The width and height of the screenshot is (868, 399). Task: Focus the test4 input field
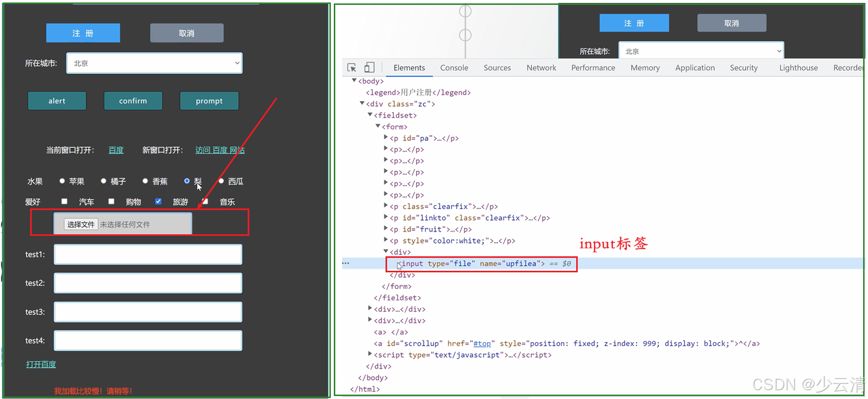[148, 340]
